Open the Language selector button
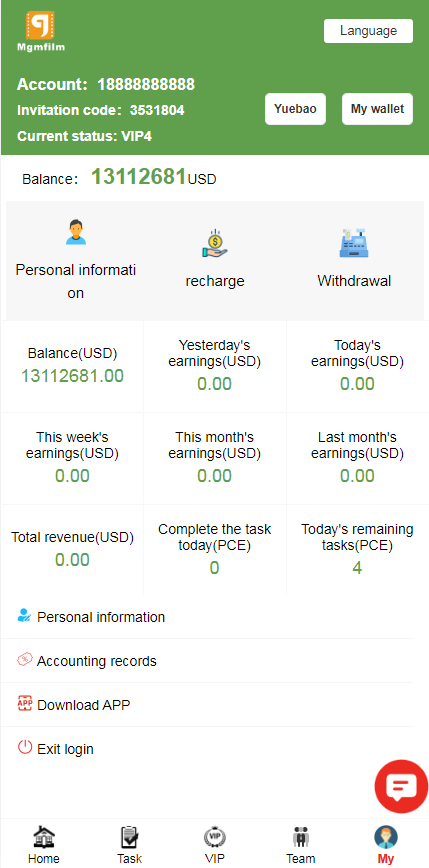 coord(368,31)
